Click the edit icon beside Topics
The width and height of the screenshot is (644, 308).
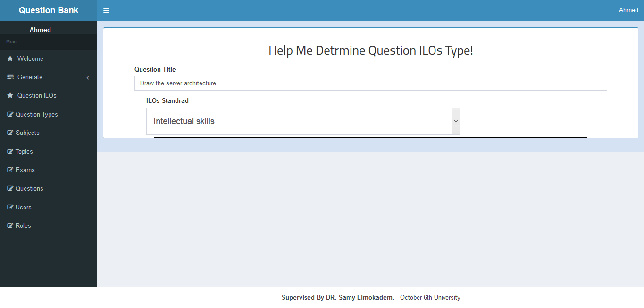coord(10,151)
